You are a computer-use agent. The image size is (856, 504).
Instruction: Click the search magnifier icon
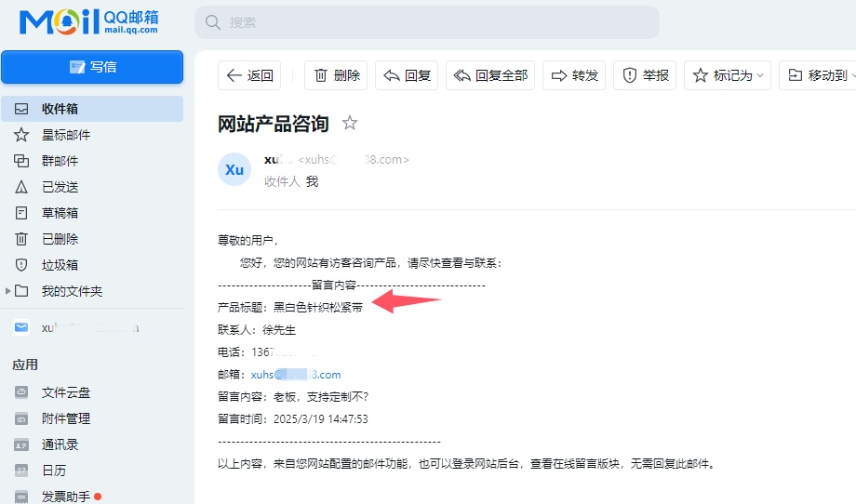pos(212,22)
